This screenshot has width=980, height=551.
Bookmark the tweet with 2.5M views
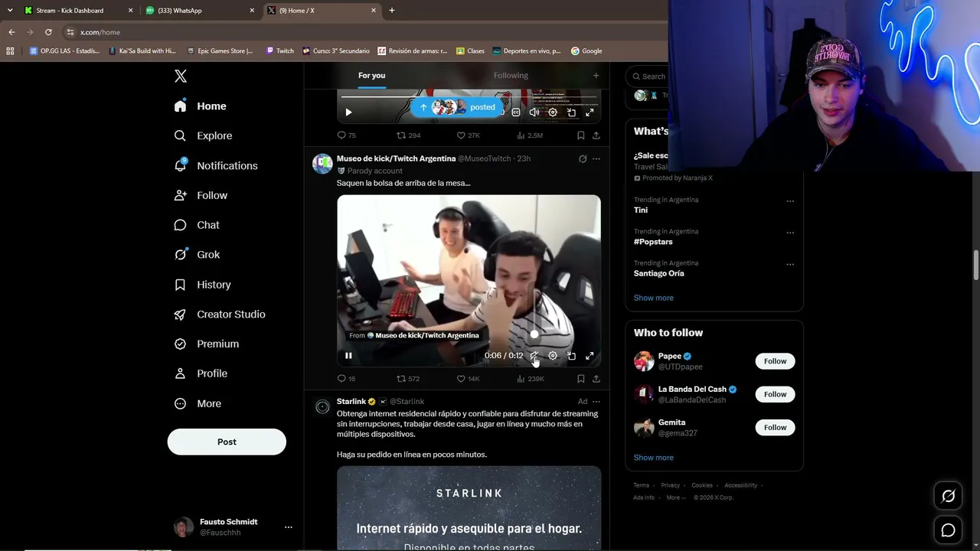(x=581, y=135)
